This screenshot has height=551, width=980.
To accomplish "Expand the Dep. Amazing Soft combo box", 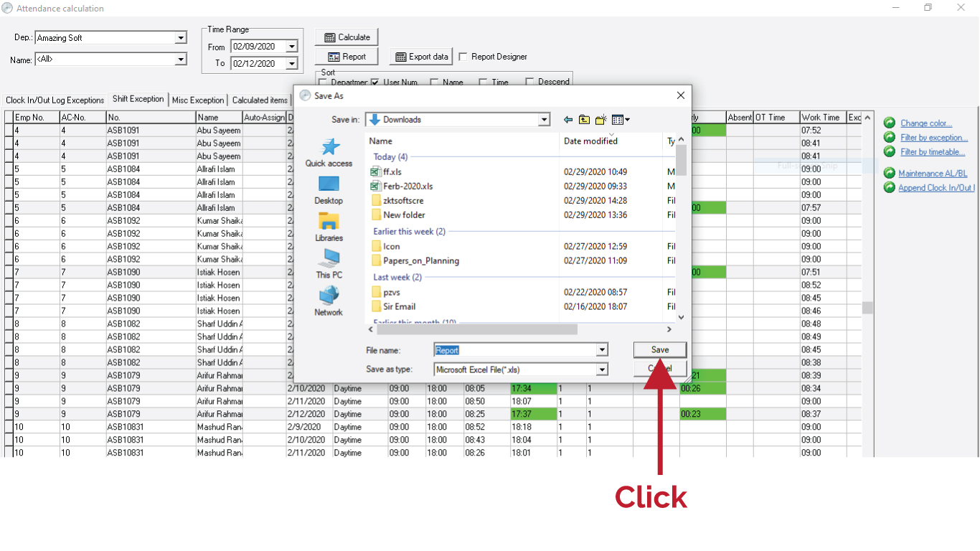I will click(x=181, y=38).
